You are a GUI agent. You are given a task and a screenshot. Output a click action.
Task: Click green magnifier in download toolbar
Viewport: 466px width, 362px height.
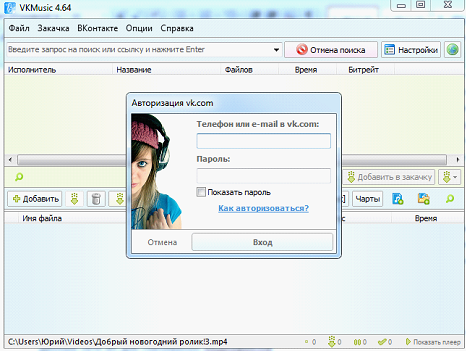(x=450, y=199)
